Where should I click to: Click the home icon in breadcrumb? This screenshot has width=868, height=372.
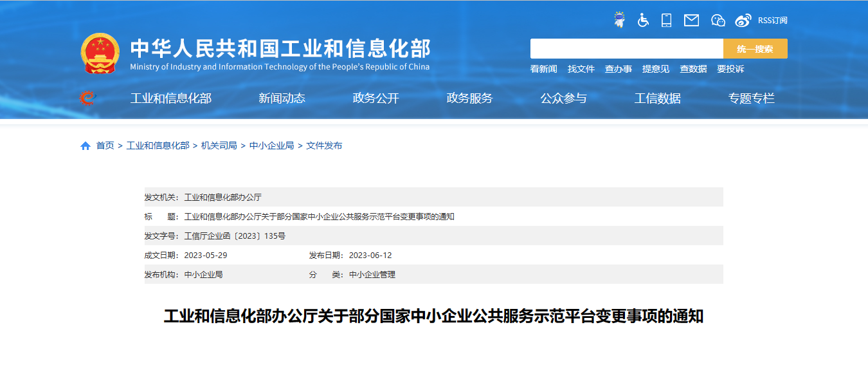click(x=86, y=146)
